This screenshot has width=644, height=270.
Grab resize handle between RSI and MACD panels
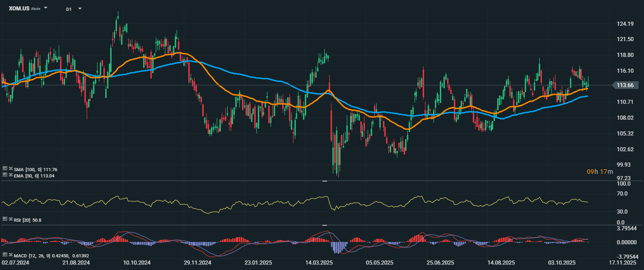324,225
